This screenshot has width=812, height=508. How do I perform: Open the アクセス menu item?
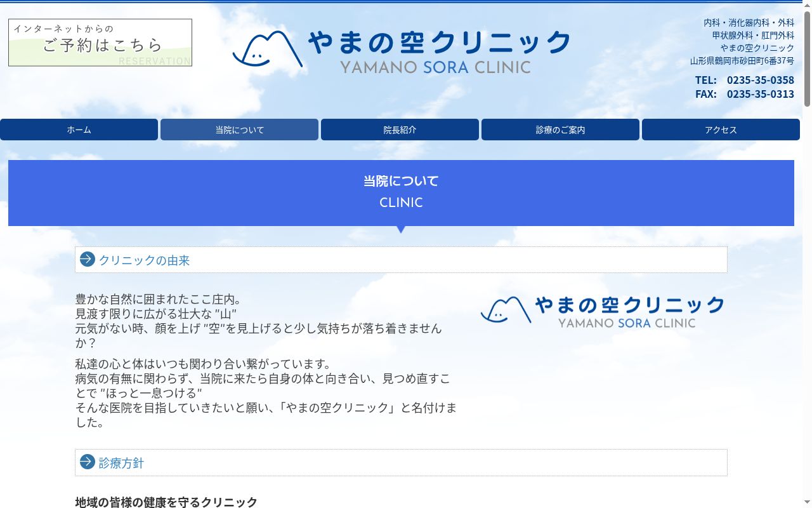721,130
